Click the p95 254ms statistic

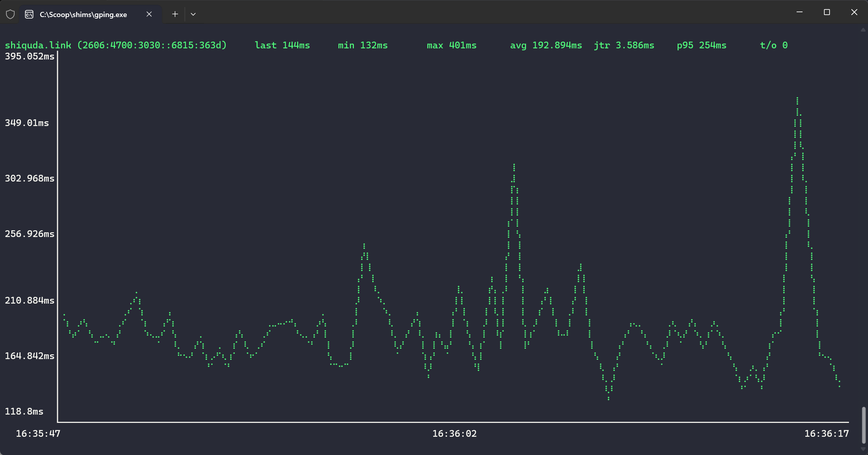coord(701,46)
